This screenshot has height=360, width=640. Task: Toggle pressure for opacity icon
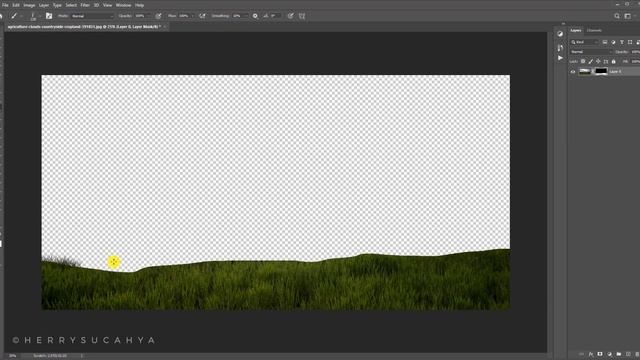(158, 16)
